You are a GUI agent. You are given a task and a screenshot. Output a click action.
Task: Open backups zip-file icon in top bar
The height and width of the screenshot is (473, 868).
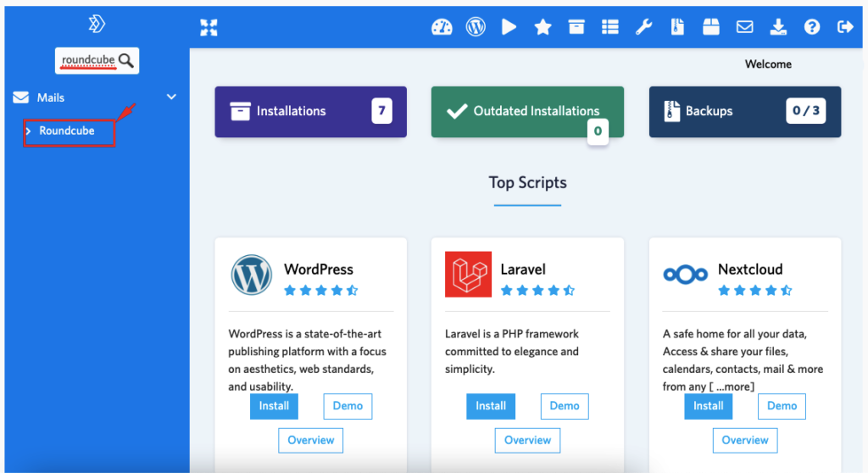[x=677, y=26]
